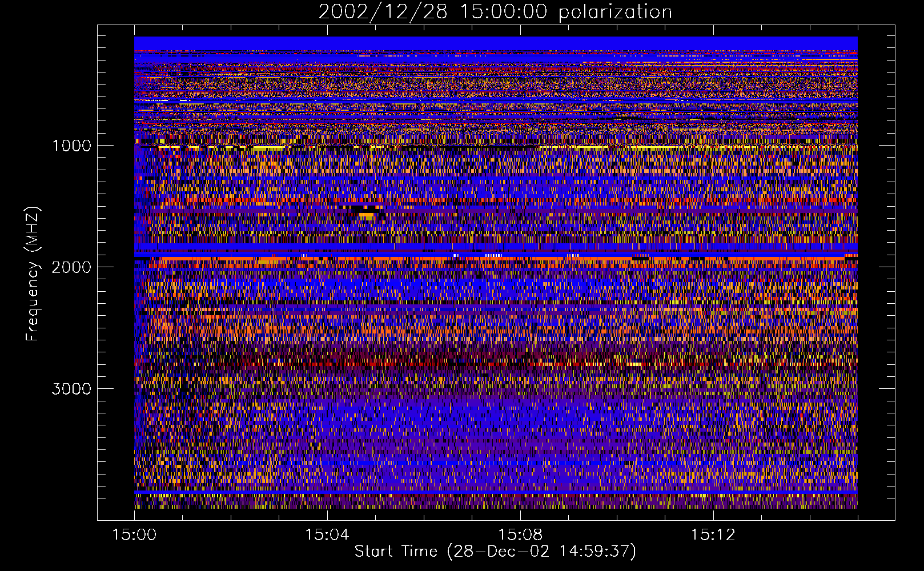
Task: Click the 15:04 time tick label
Action: [327, 535]
